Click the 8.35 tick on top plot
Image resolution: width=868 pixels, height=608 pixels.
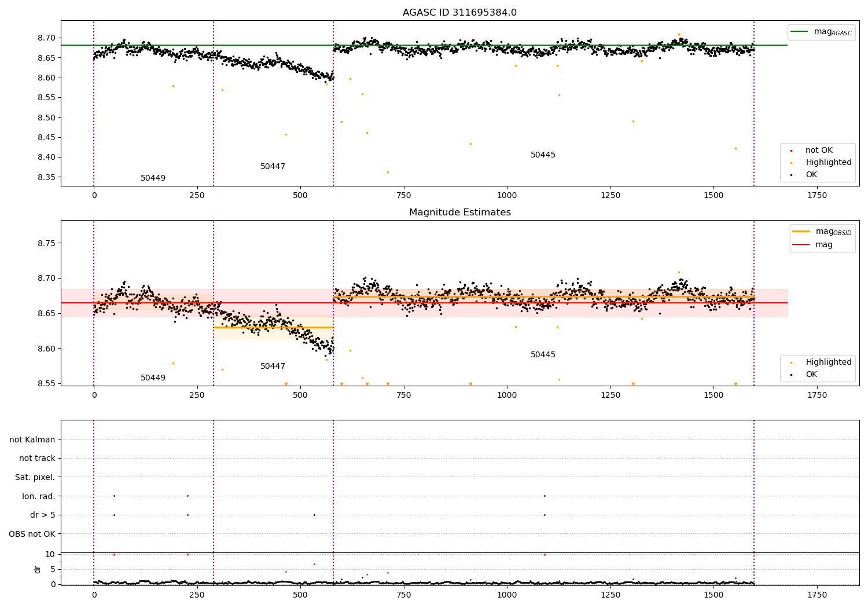click(x=45, y=177)
